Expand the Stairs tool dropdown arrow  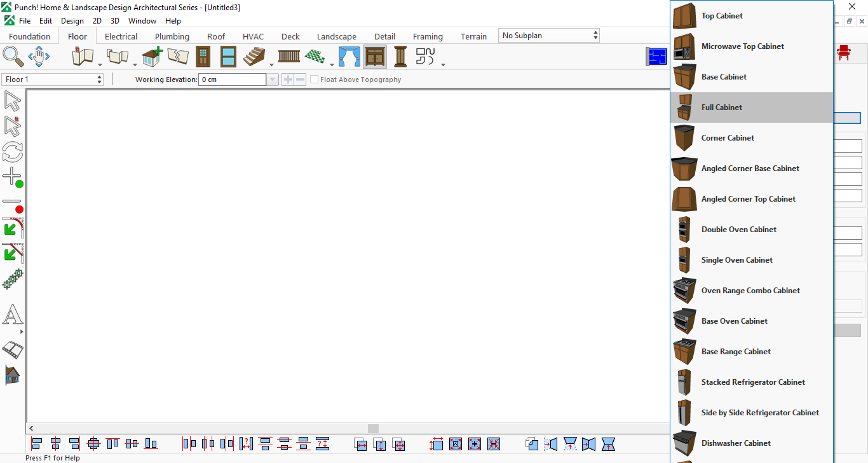(x=271, y=64)
